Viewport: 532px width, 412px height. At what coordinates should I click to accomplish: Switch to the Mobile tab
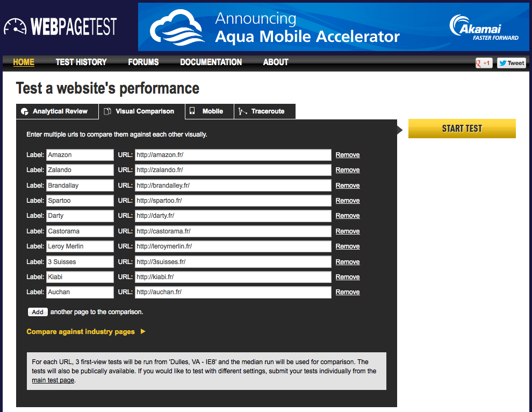pos(210,111)
